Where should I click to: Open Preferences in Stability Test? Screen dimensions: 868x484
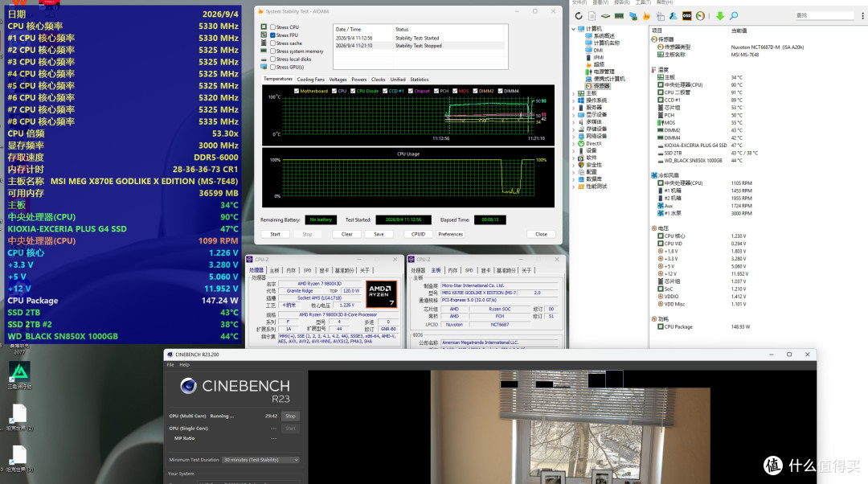pyautogui.click(x=451, y=234)
